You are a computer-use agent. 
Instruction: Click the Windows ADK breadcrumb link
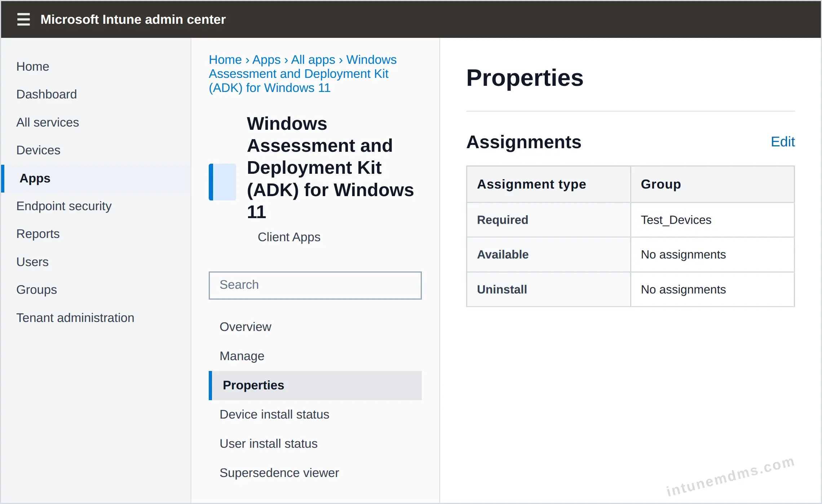(x=303, y=74)
